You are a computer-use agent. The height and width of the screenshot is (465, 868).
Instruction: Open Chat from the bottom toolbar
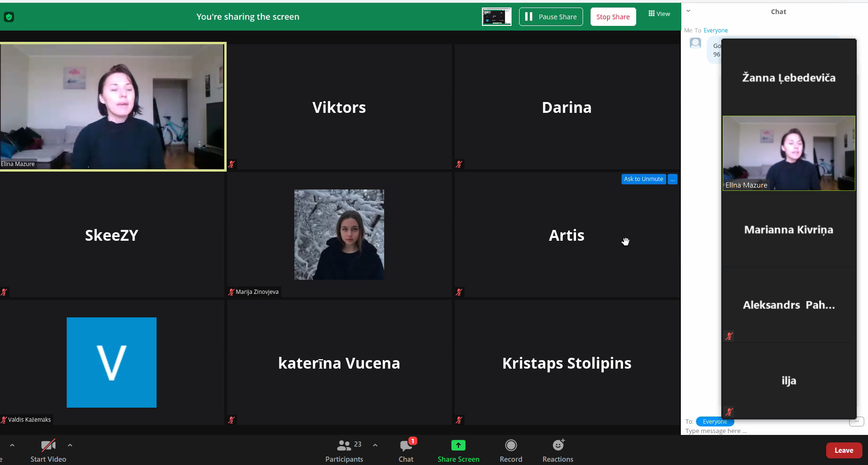click(406, 445)
